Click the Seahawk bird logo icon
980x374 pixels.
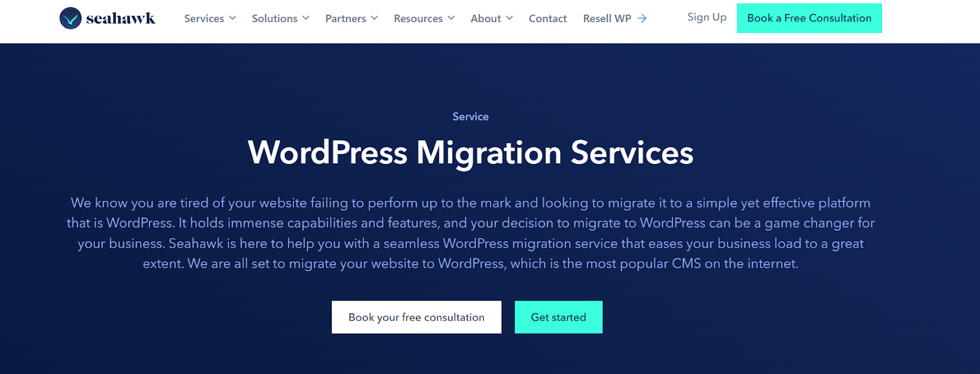(70, 18)
